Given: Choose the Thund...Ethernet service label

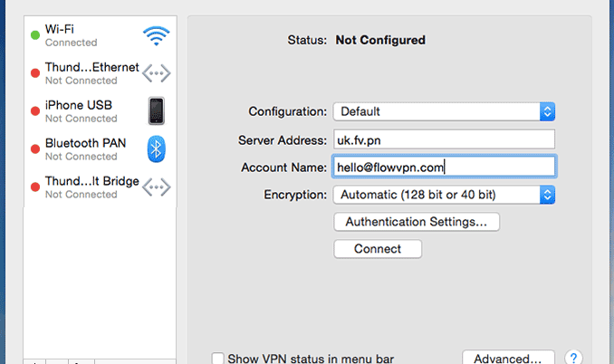Looking at the screenshot, I should tap(91, 67).
